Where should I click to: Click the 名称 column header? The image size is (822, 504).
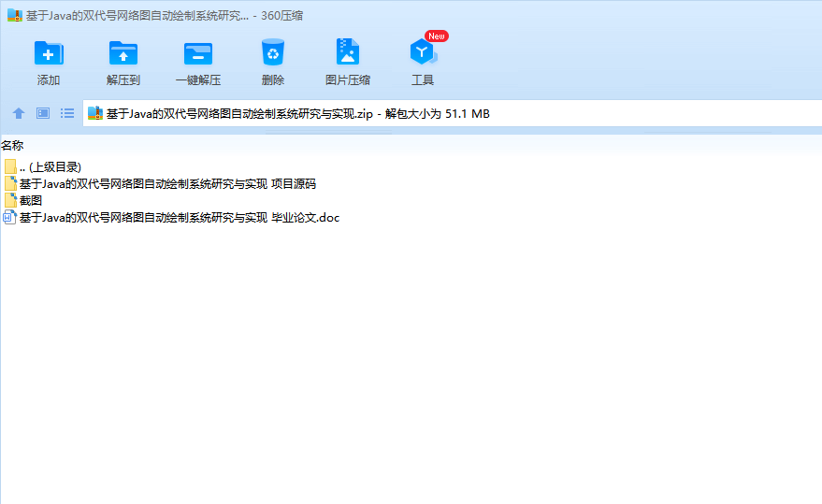click(12, 145)
